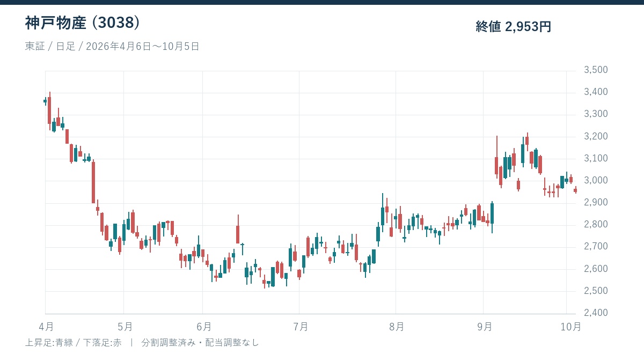Select the 3,000 price axis label
This screenshot has width=644, height=362.
(x=596, y=180)
